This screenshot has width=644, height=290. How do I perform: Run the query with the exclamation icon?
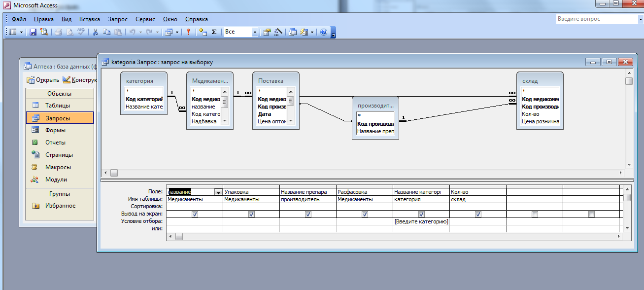[x=189, y=32]
